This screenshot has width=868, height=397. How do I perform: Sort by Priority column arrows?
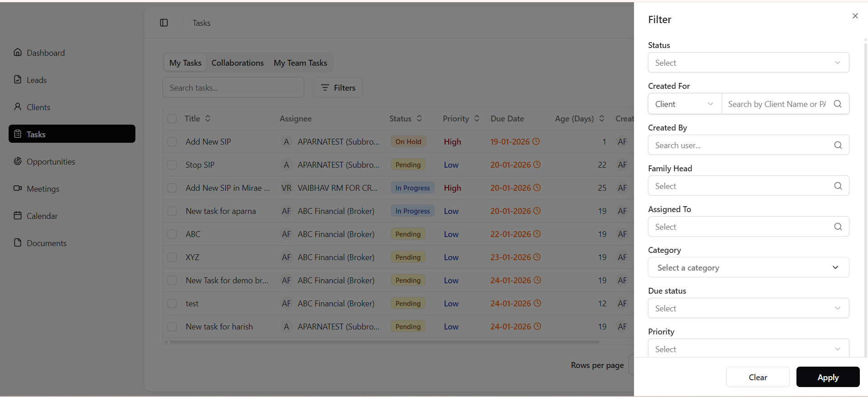(477, 118)
